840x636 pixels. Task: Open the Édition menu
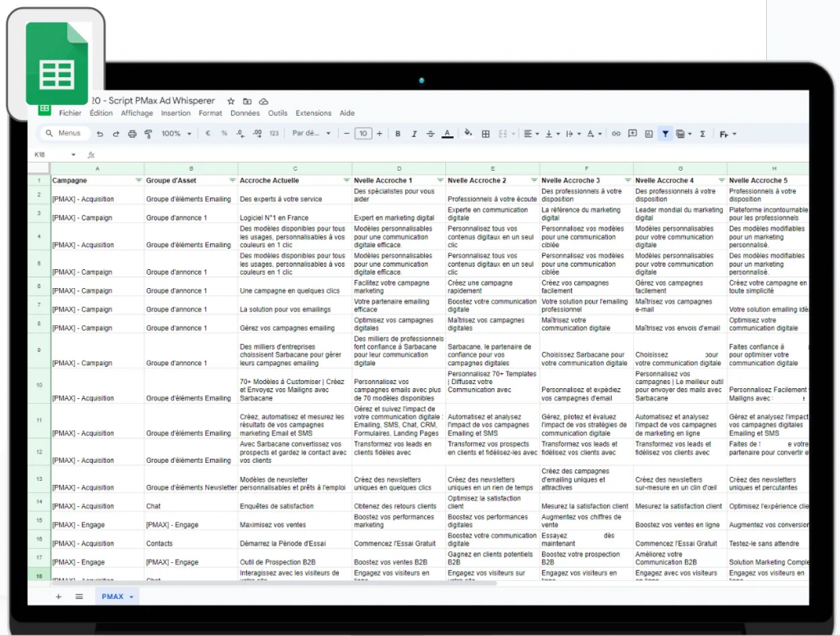pos(101,113)
